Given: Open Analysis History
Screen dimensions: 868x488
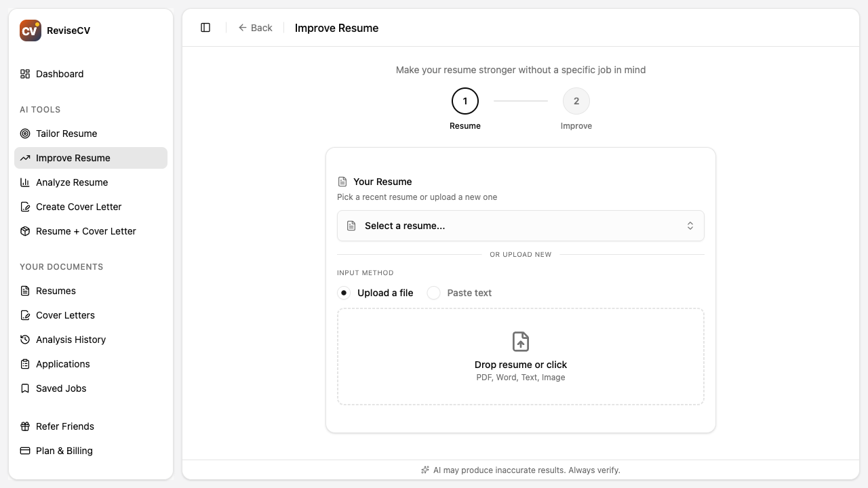Looking at the screenshot, I should (71, 340).
